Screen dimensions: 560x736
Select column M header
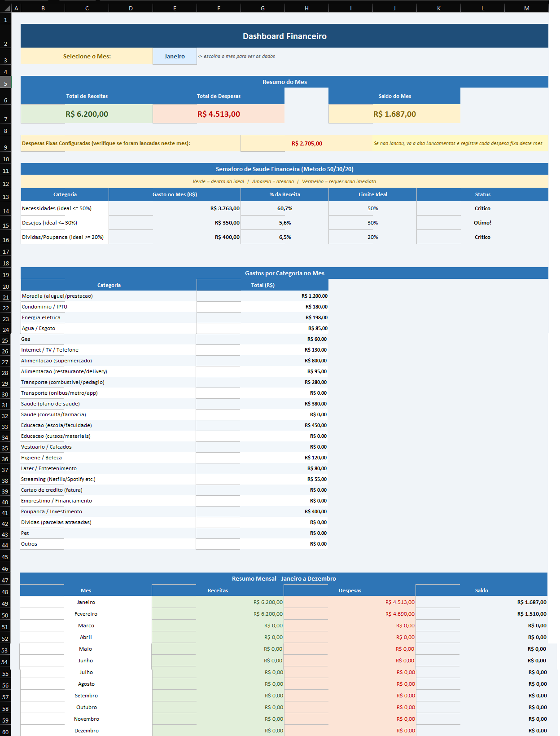tap(526, 8)
